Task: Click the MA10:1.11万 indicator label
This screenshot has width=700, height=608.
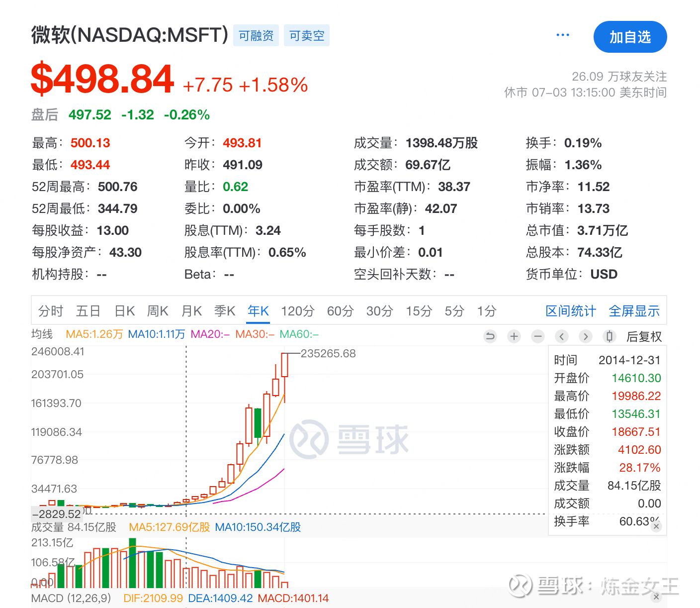Action: point(157,334)
